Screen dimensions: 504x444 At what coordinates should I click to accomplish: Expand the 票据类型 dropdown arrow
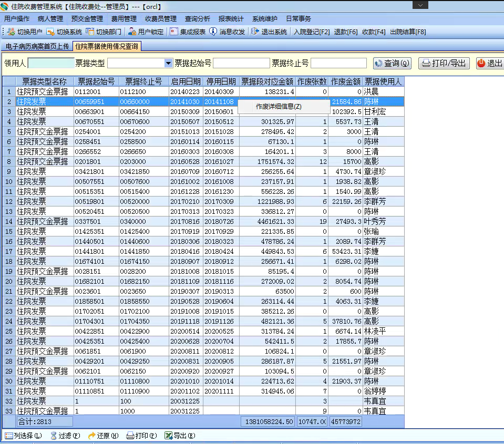point(168,63)
